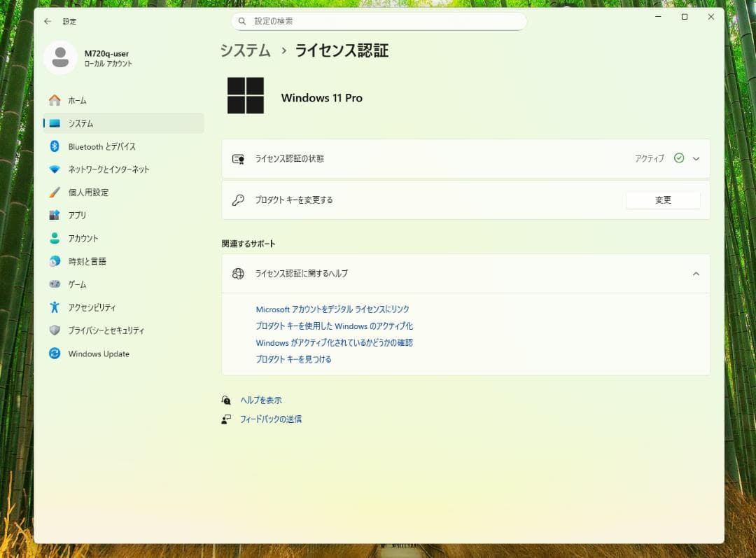Open アカウント settings icon
The height and width of the screenshot is (558, 756).
(x=54, y=238)
